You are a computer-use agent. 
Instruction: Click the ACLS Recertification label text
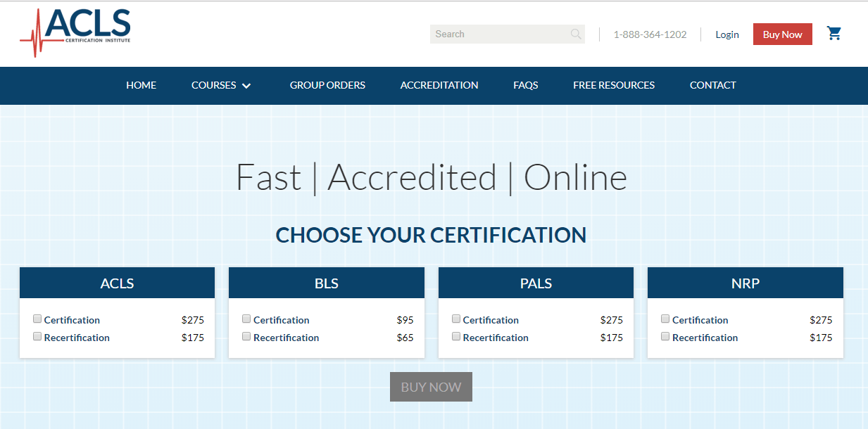[x=77, y=338]
